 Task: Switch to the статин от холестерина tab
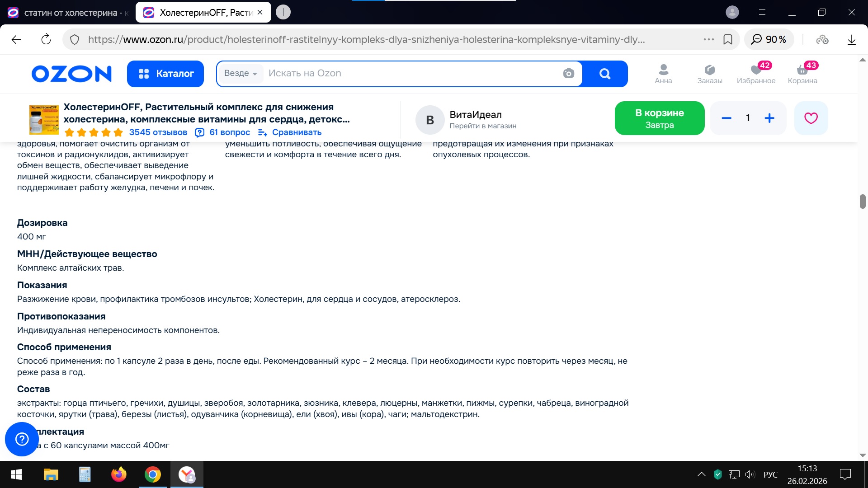coord(70,13)
